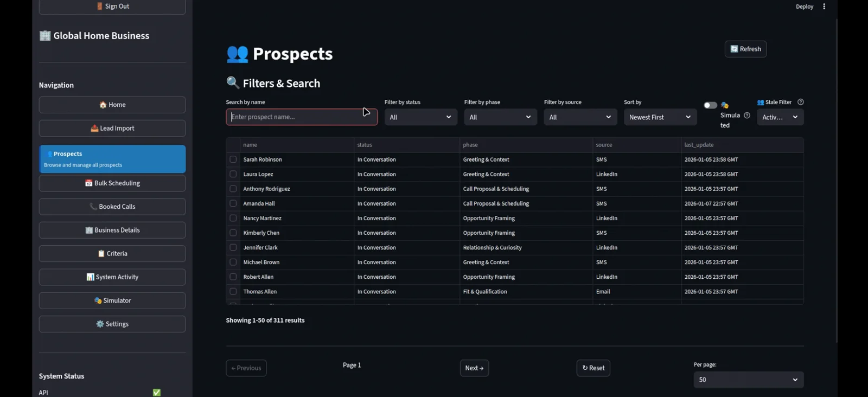Click the Simulated theater masks icon

[x=725, y=105]
